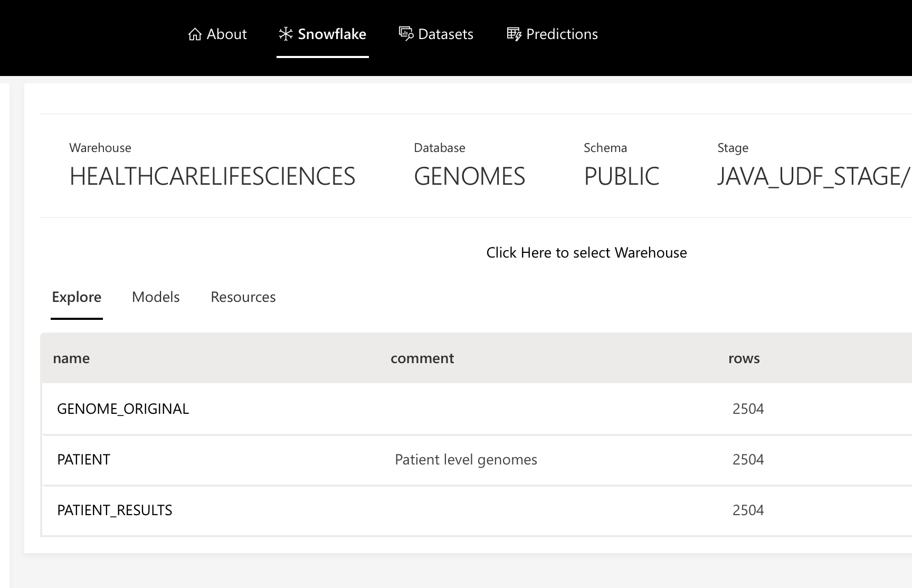Viewport: 912px width, 588px height.
Task: Click row count 2504 for PATIENT
Action: click(x=748, y=460)
